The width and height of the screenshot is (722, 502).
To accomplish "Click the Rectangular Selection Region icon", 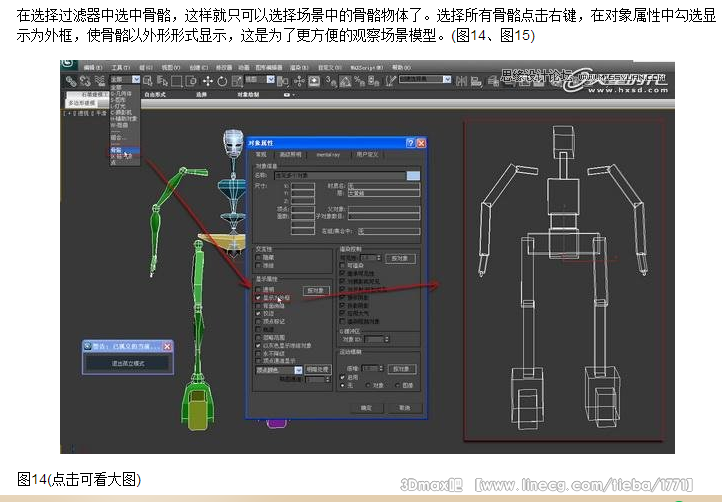I will (x=176, y=82).
